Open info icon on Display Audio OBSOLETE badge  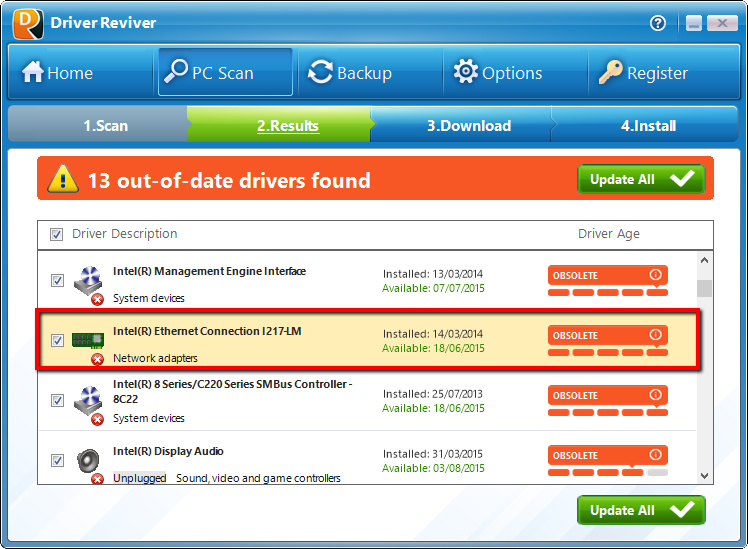point(655,455)
